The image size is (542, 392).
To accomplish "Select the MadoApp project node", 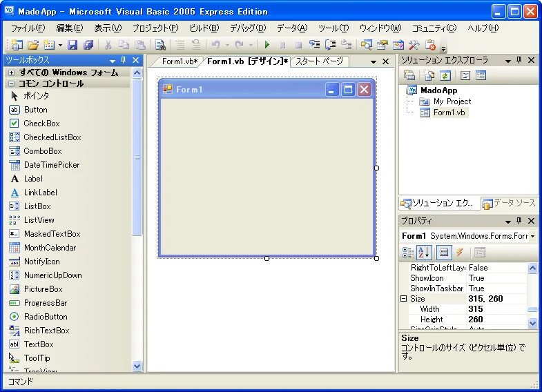I will [x=438, y=90].
